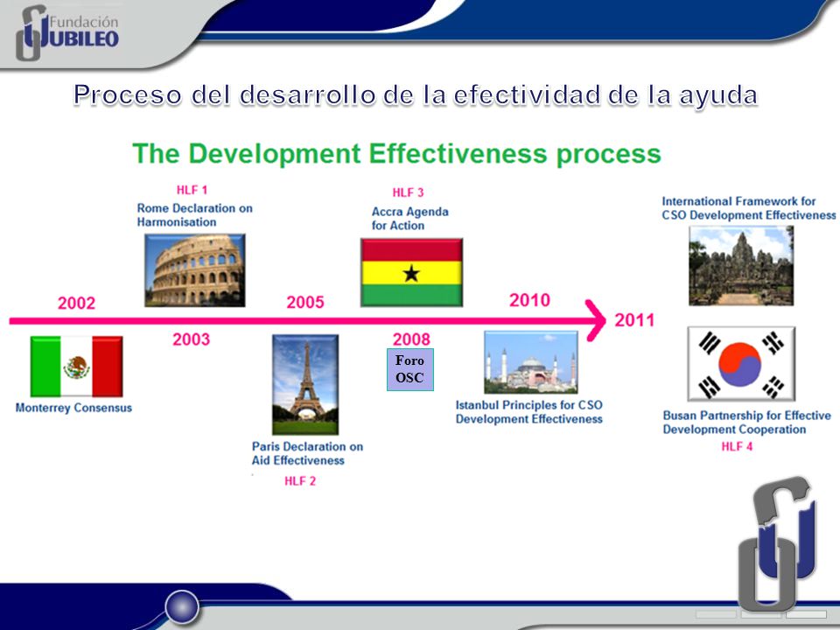Select the Mexican flag image
This screenshot has height=630, width=840.
(77, 367)
